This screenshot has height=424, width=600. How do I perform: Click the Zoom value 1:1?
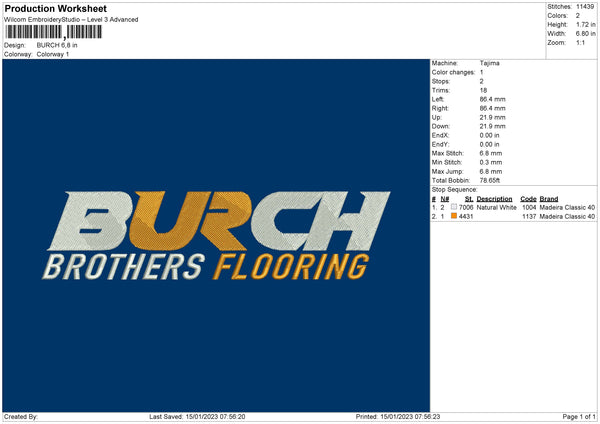(580, 43)
